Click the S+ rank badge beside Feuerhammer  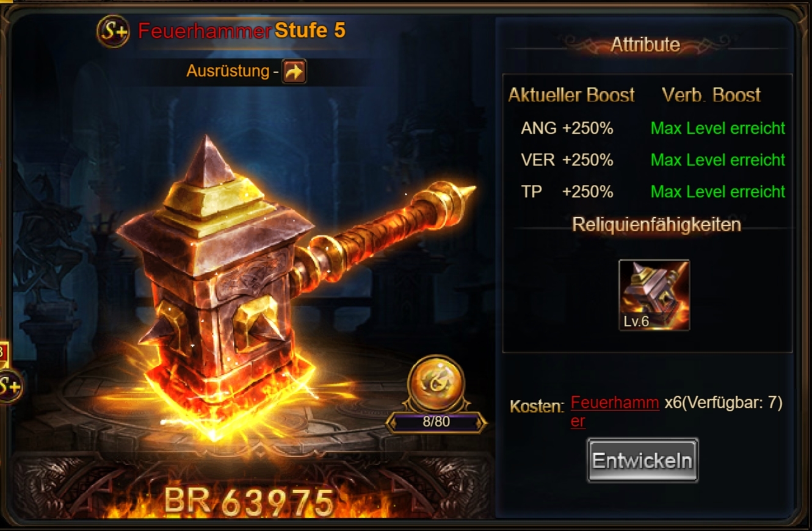point(113,31)
